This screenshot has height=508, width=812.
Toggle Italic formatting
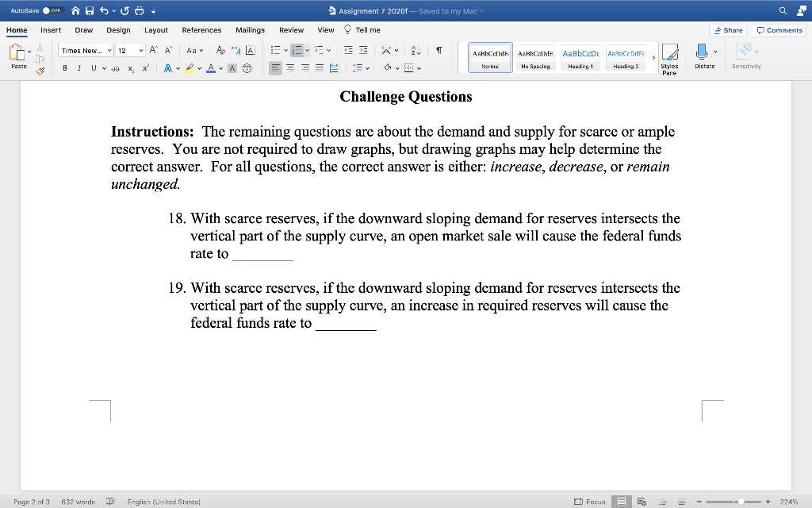(79, 68)
